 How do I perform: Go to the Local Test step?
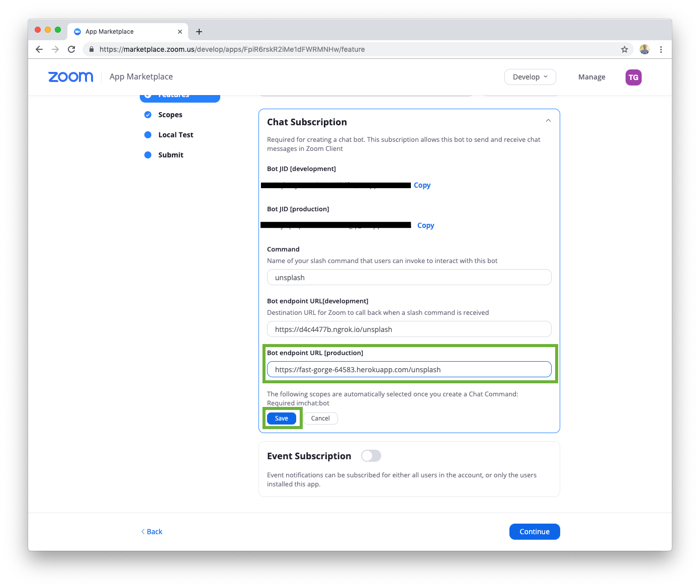point(176,135)
